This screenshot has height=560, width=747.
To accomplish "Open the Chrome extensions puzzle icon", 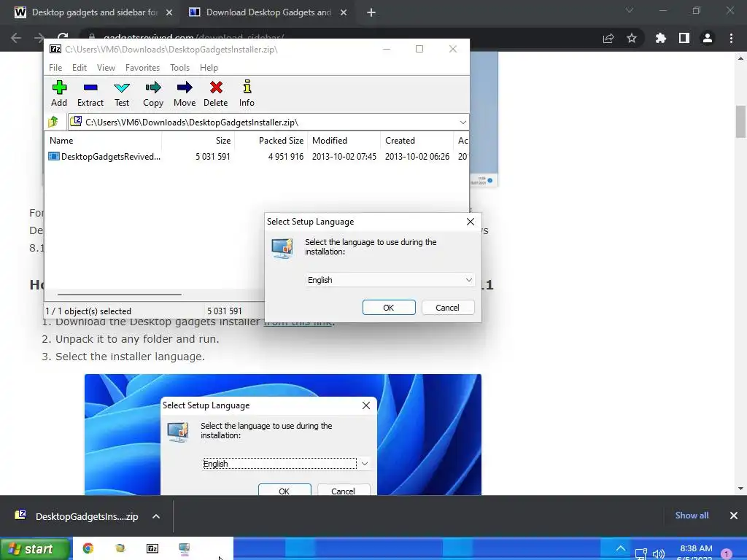I will tap(661, 39).
